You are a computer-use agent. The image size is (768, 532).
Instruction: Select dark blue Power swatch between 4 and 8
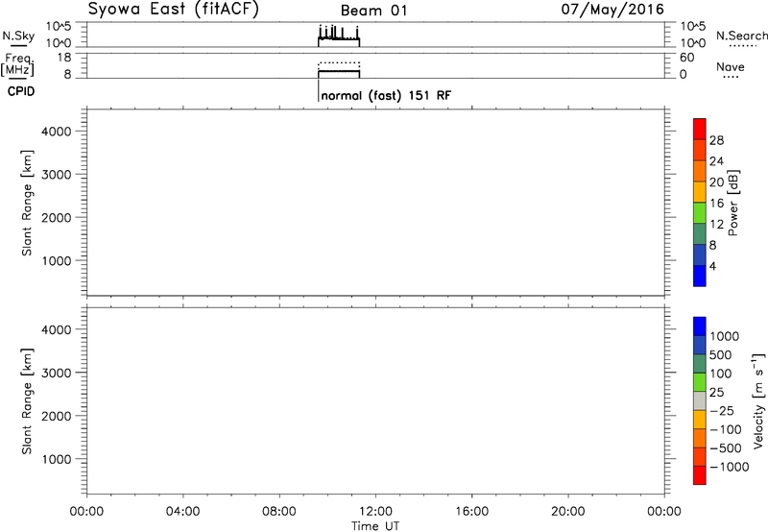click(x=700, y=254)
